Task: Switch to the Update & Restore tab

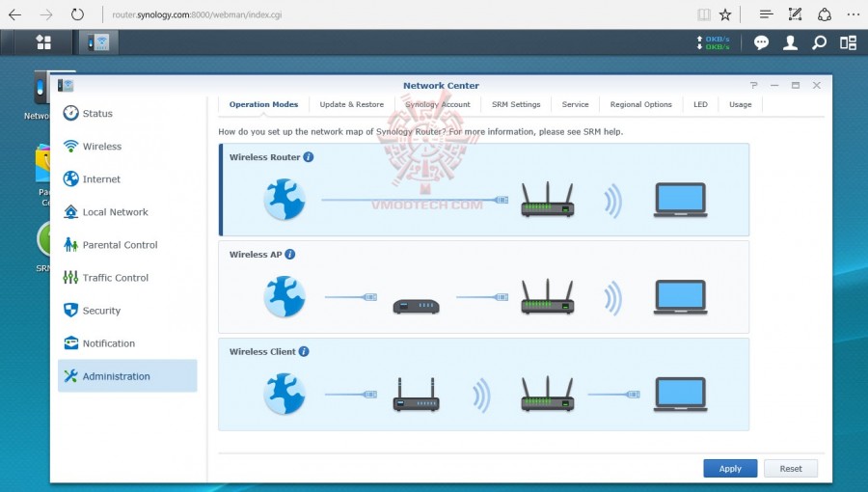Action: 351,104
